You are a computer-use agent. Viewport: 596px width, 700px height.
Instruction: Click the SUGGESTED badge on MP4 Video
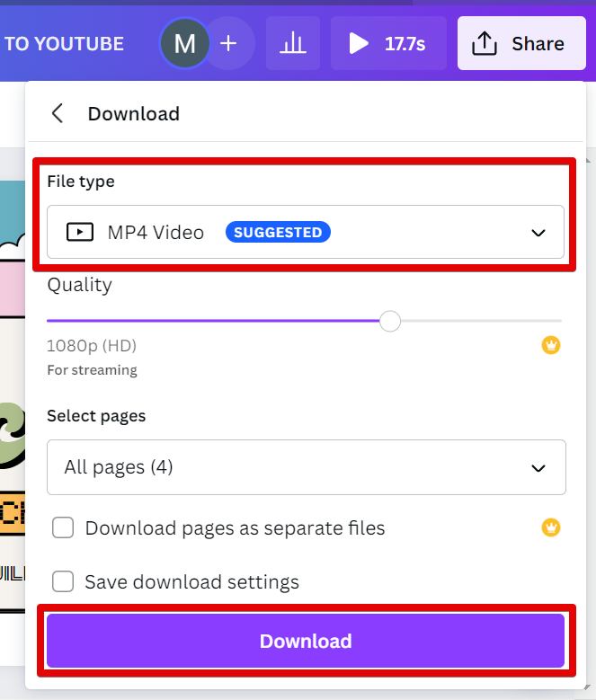[x=278, y=232]
